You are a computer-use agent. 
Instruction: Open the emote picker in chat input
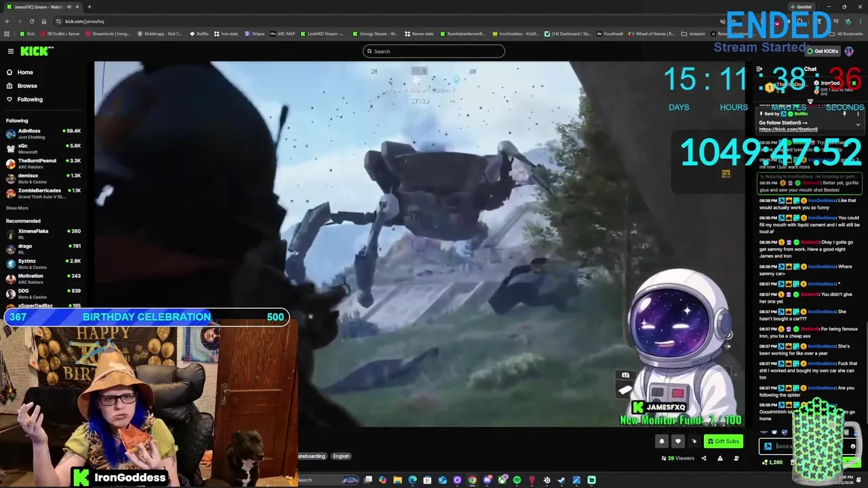(853, 446)
